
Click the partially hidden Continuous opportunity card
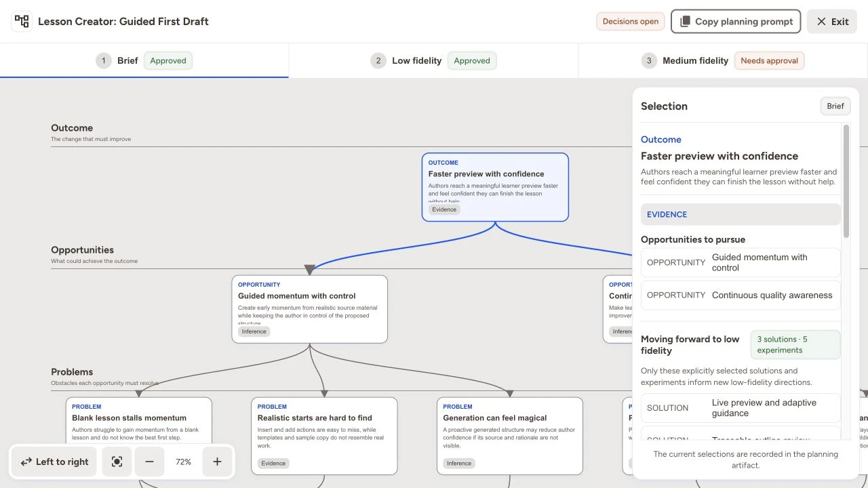618,309
